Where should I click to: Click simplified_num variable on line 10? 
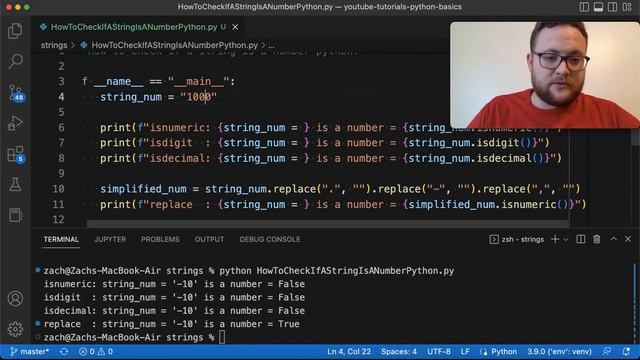[143, 189]
